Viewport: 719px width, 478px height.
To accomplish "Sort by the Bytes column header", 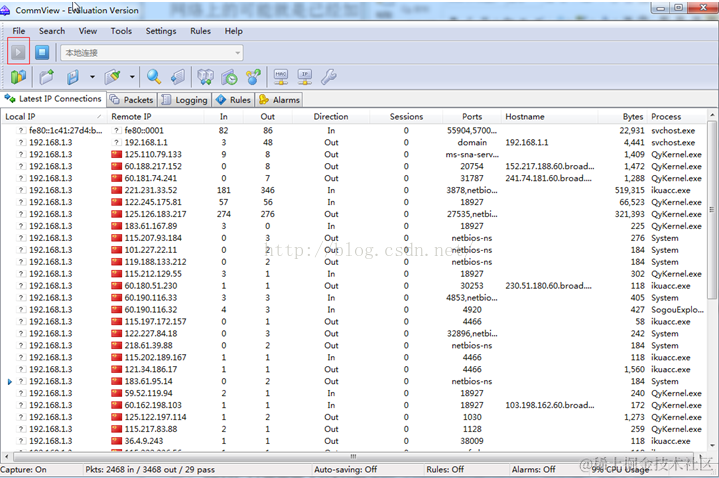I will 622,117.
